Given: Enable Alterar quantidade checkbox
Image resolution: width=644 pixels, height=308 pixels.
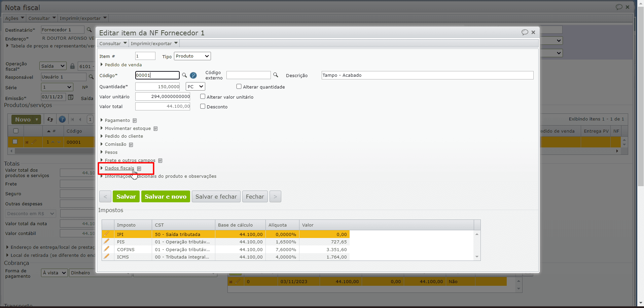Looking at the screenshot, I should [239, 87].
